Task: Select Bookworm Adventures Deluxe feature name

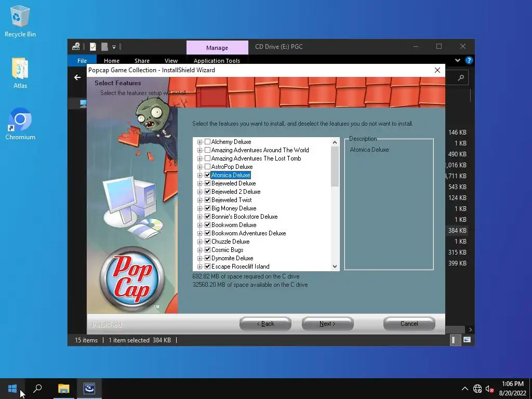Action: point(249,233)
